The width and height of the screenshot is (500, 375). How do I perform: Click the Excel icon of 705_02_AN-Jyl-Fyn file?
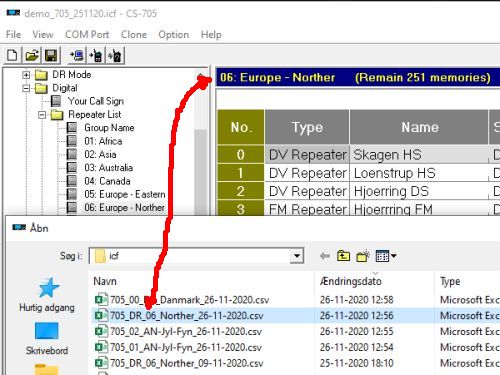click(101, 331)
